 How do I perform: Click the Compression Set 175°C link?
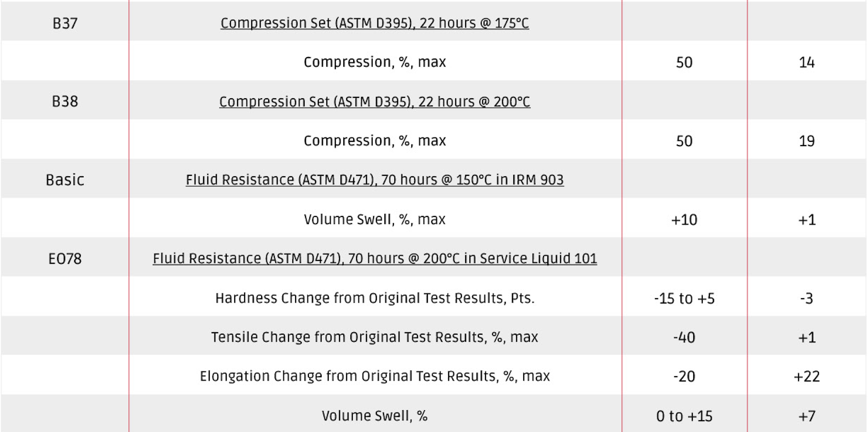[x=374, y=23]
